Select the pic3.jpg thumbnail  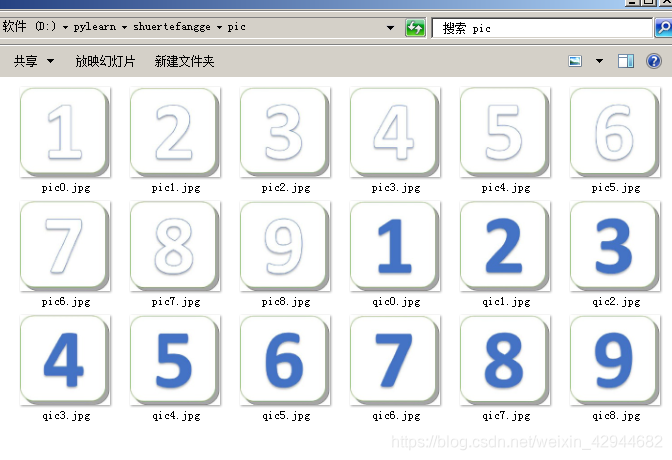(395, 132)
